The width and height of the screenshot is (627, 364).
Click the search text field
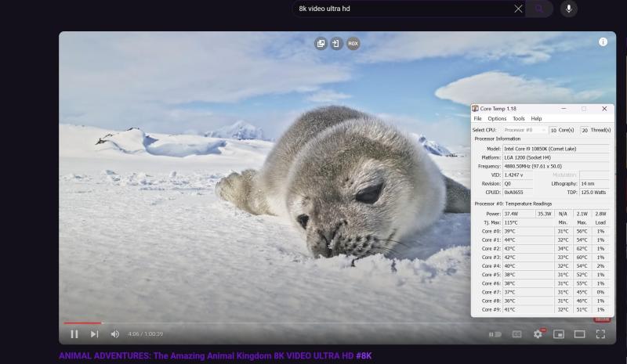point(400,9)
